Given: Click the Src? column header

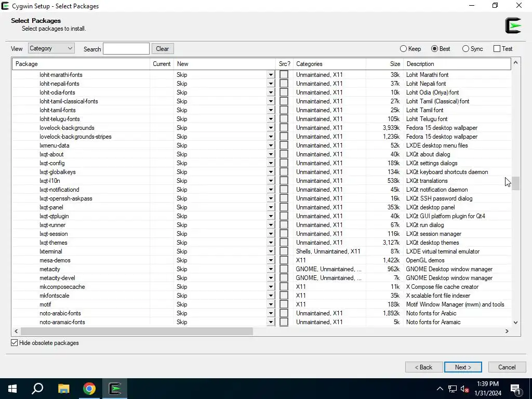Looking at the screenshot, I should tap(284, 64).
